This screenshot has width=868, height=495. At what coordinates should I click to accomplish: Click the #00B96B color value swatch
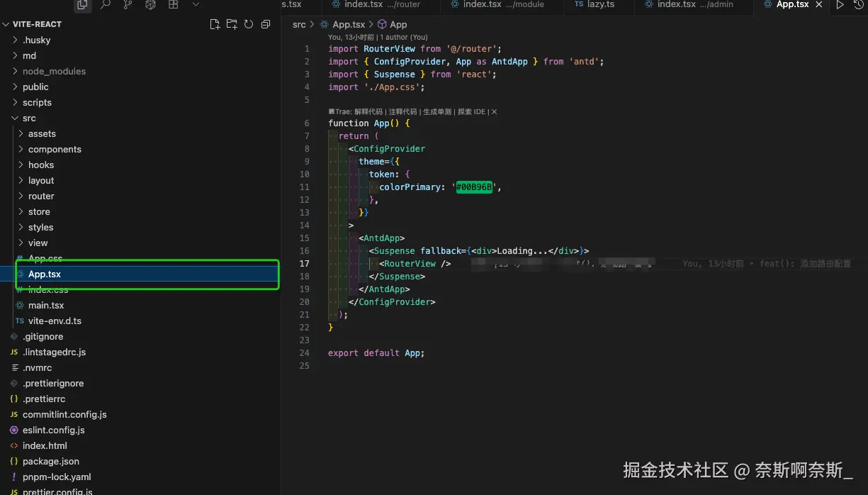coord(474,187)
